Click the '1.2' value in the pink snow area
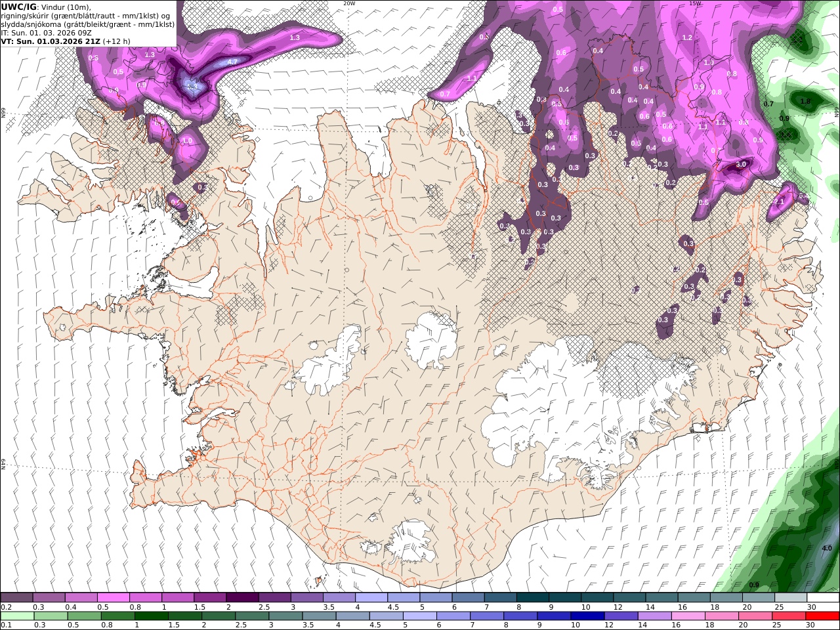 pyautogui.click(x=687, y=38)
